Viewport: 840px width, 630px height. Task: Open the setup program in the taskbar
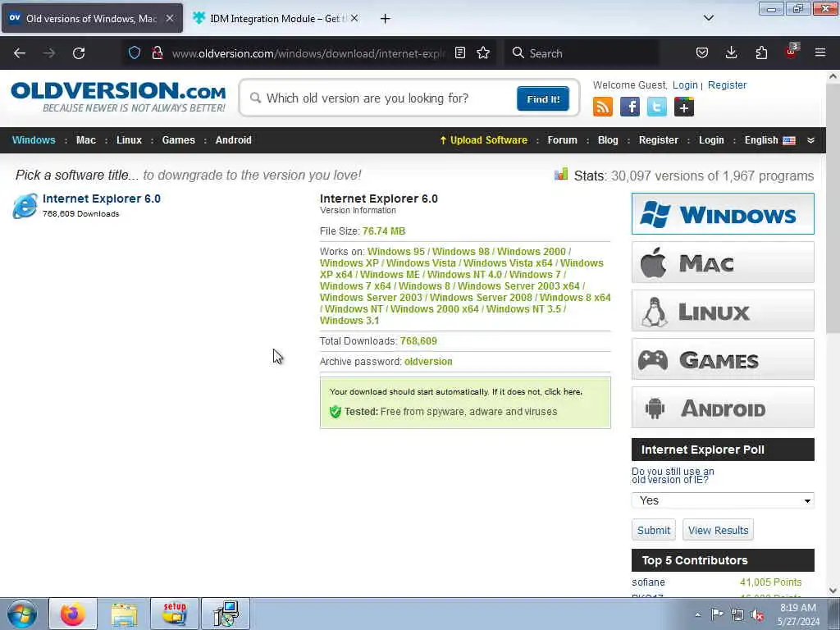(175, 614)
